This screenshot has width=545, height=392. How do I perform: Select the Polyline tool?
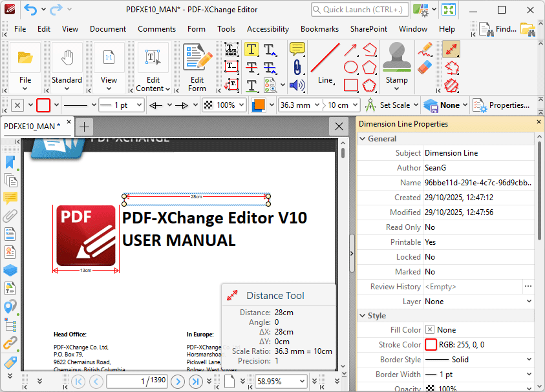pyautogui.click(x=369, y=50)
